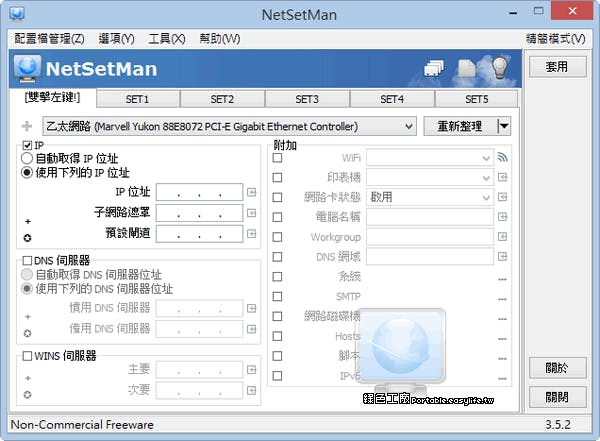The height and width of the screenshot is (441, 600).
Task: Switch to the SET4 tab
Action: (392, 99)
